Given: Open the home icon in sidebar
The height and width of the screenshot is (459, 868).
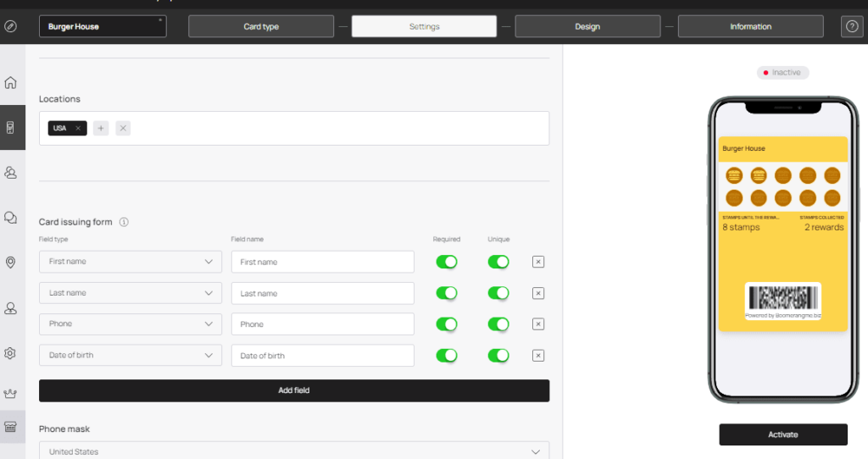Looking at the screenshot, I should [x=10, y=83].
